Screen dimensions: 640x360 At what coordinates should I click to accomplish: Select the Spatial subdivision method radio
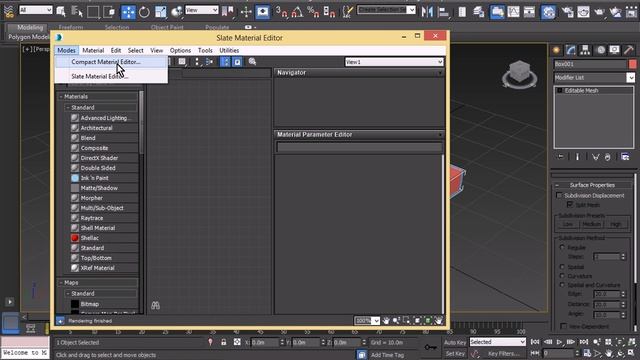(562, 267)
